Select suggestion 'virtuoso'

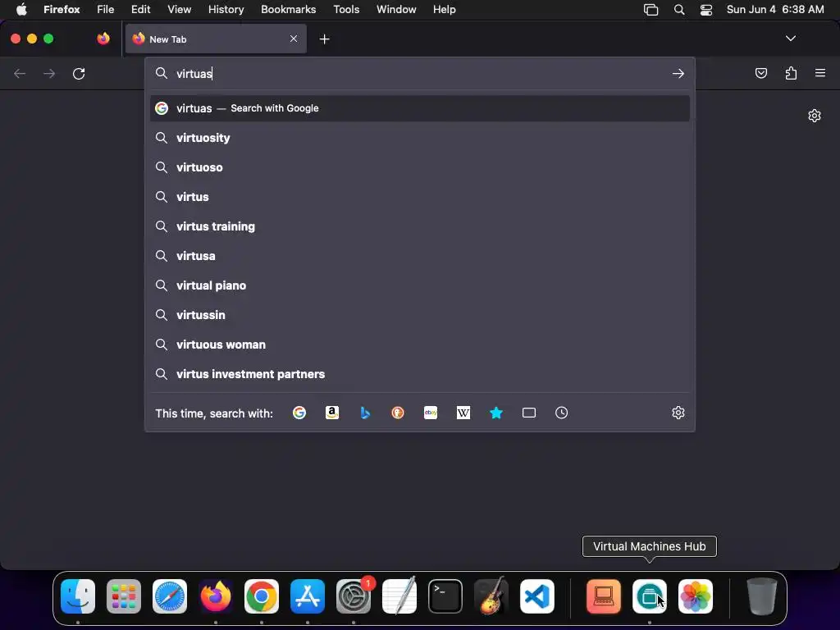pyautogui.click(x=419, y=167)
